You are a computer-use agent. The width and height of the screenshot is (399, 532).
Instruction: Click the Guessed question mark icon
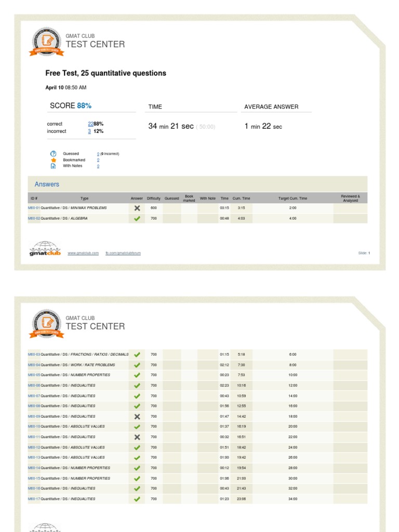(54, 154)
